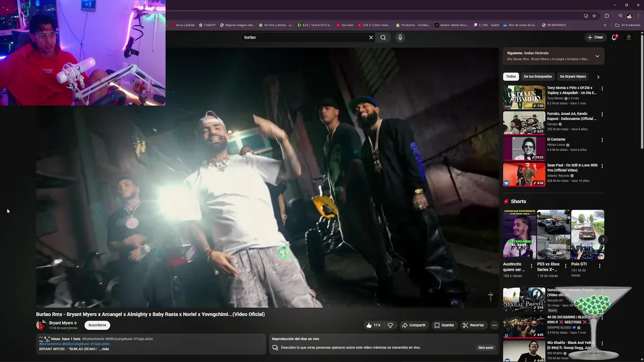
Task: Select the De tus búsquedas chip
Action: pos(538,76)
